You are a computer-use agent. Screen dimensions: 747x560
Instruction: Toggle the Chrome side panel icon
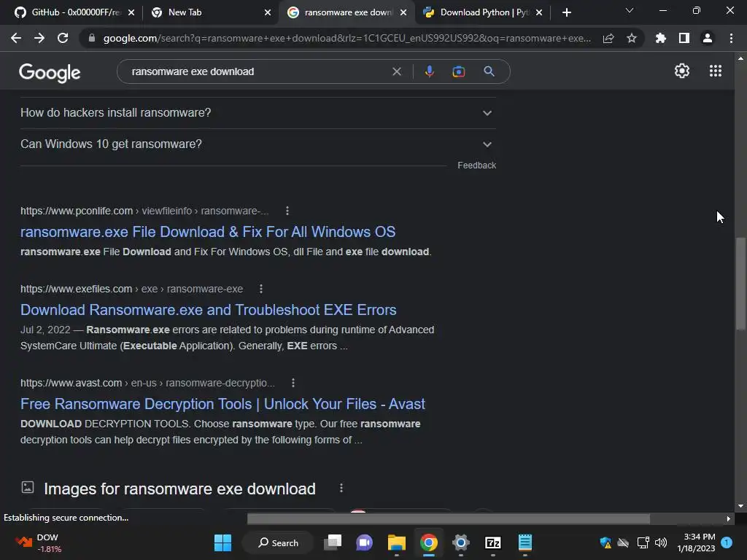684,38
